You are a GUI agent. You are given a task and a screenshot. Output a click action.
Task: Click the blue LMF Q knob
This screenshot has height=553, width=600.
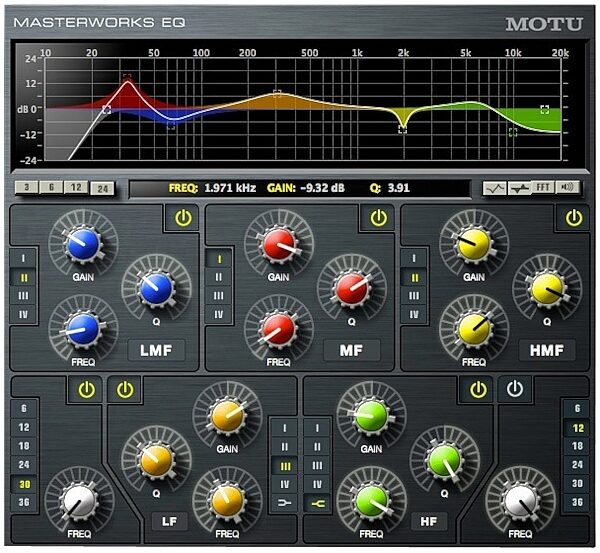pyautogui.click(x=156, y=289)
